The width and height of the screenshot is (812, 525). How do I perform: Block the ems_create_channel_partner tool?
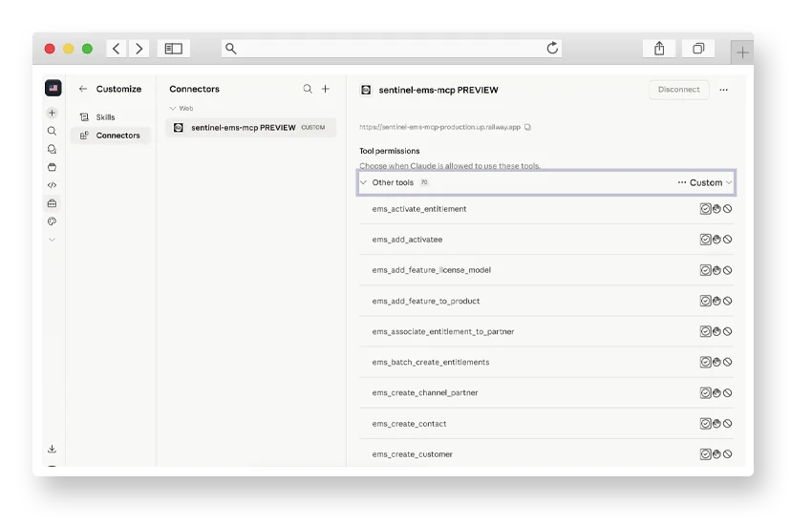(x=728, y=393)
